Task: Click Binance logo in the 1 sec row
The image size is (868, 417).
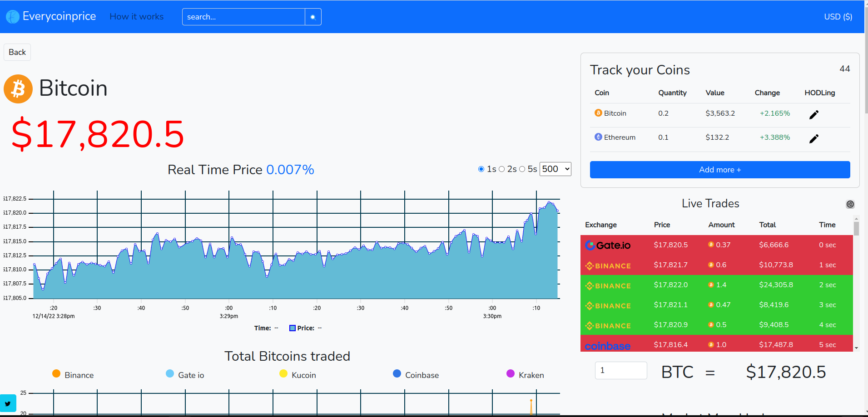Action: coord(608,266)
